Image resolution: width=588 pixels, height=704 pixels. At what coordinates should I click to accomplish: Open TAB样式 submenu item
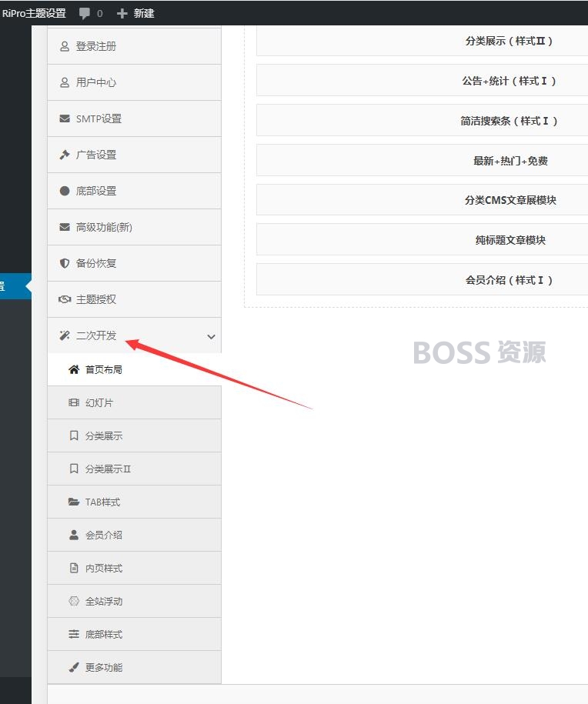[135, 502]
